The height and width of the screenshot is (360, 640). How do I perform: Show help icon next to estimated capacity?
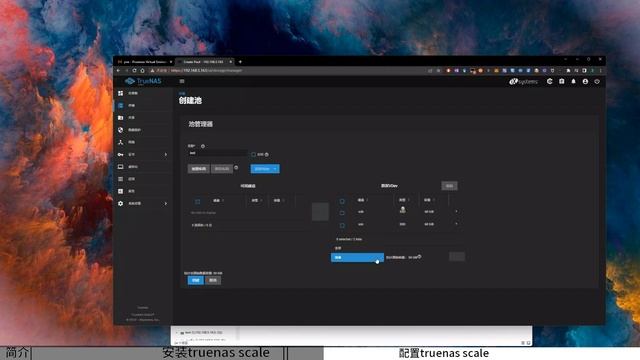(419, 257)
